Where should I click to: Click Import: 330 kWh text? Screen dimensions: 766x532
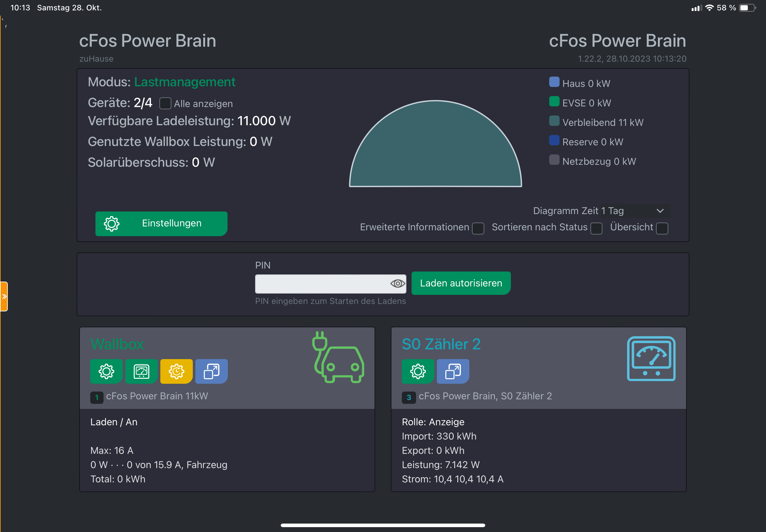point(439,436)
